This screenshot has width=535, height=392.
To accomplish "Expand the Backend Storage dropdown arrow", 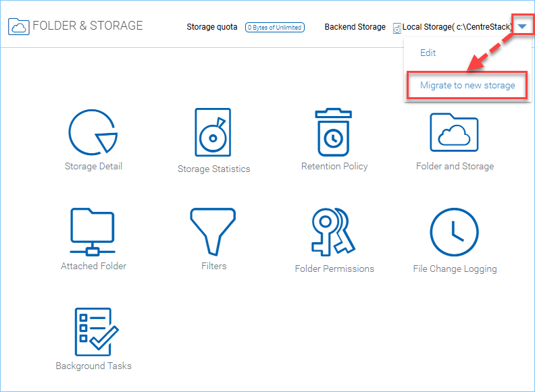I will [x=522, y=26].
